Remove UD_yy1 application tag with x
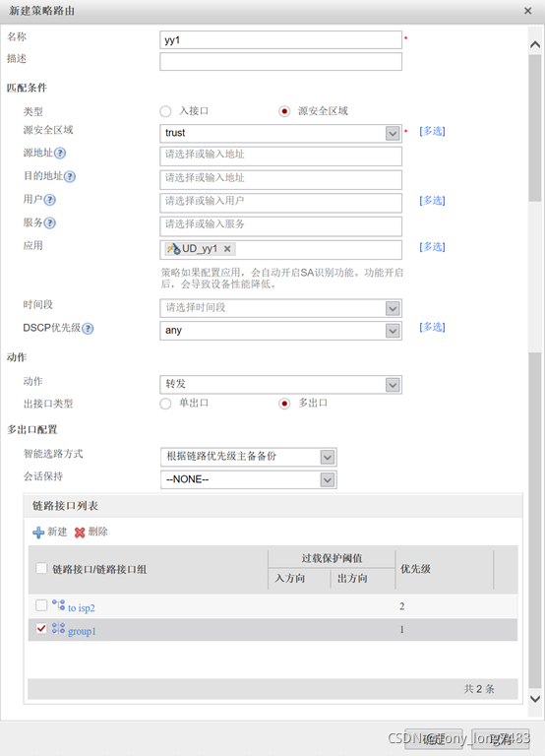Viewport: 545px width, 756px height. click(227, 249)
